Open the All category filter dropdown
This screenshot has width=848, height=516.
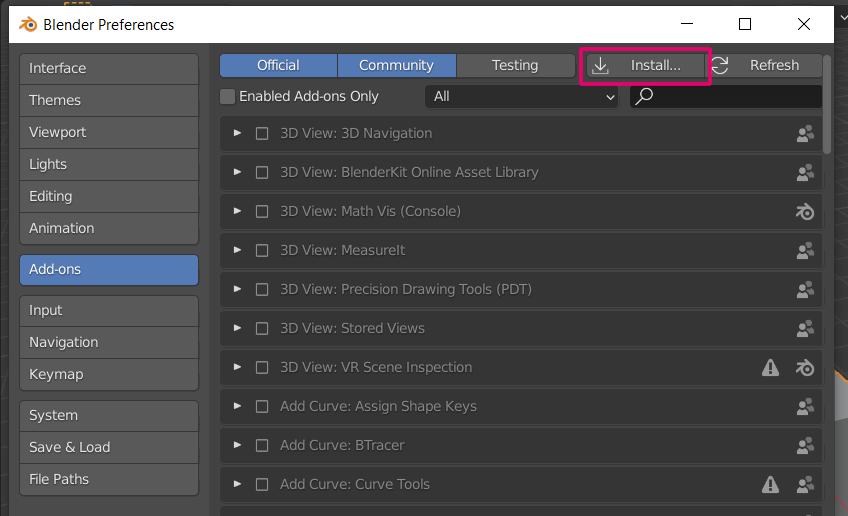521,96
